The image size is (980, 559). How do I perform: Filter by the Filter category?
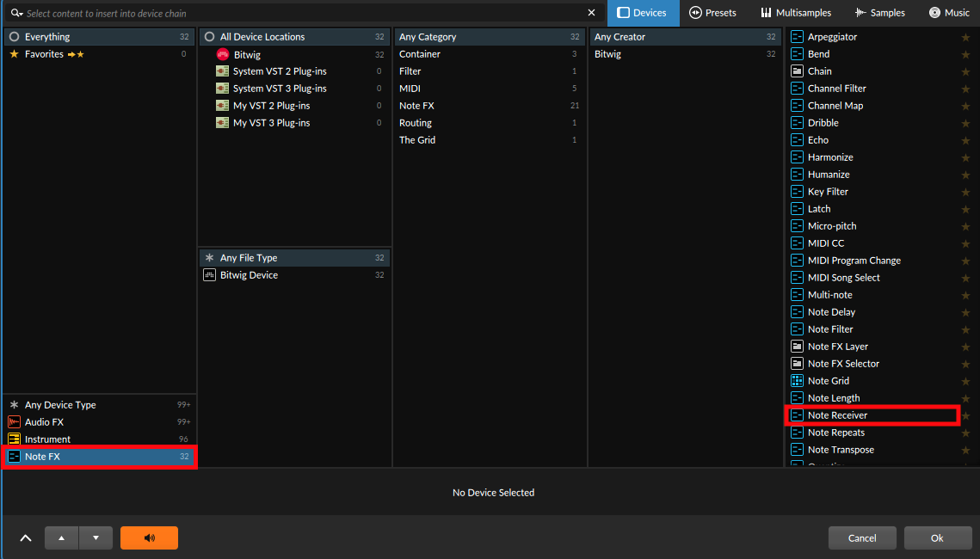point(490,71)
